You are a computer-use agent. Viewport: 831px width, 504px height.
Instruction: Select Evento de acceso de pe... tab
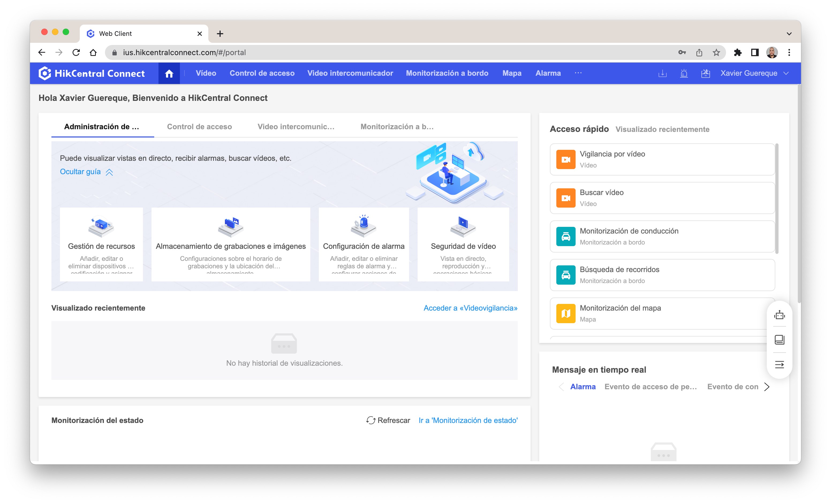651,387
